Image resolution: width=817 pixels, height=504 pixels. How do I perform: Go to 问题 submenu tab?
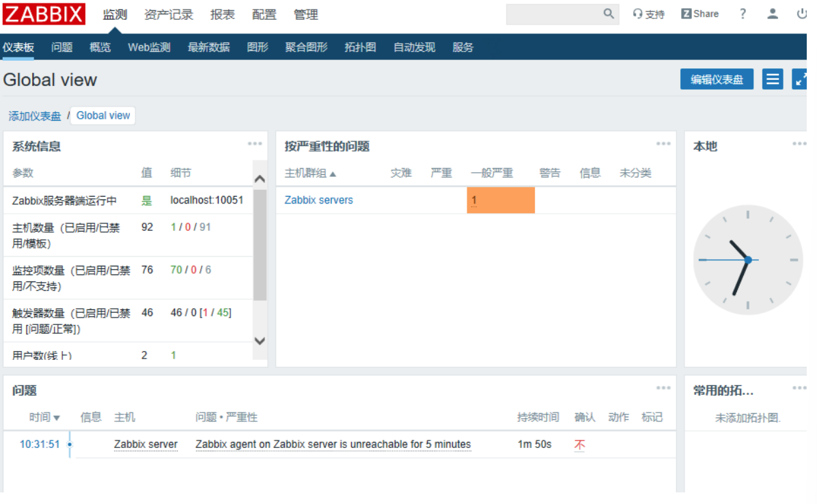(x=62, y=47)
